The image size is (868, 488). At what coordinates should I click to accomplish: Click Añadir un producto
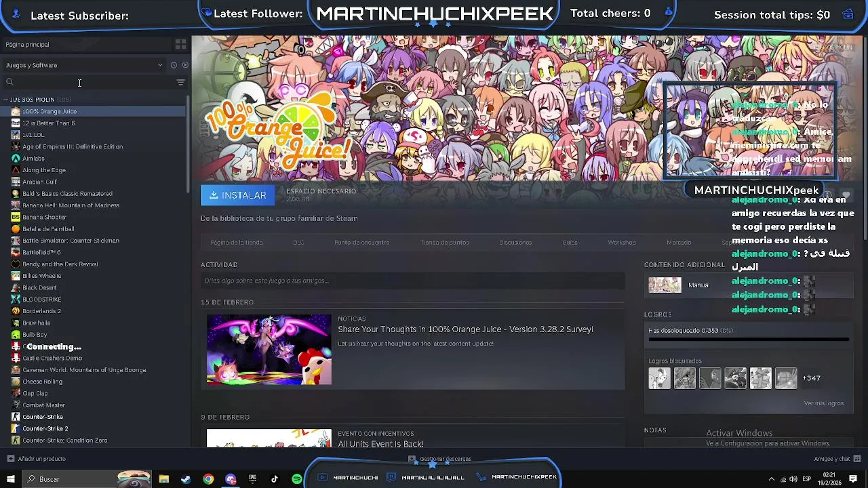point(37,459)
